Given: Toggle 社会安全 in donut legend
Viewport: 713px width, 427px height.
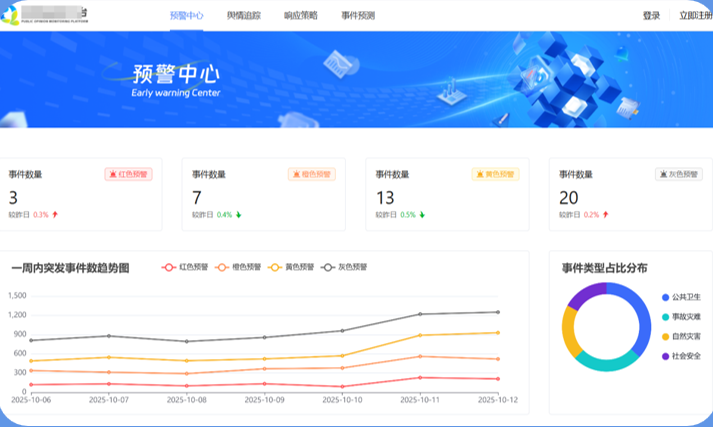Looking at the screenshot, I should tap(681, 356).
